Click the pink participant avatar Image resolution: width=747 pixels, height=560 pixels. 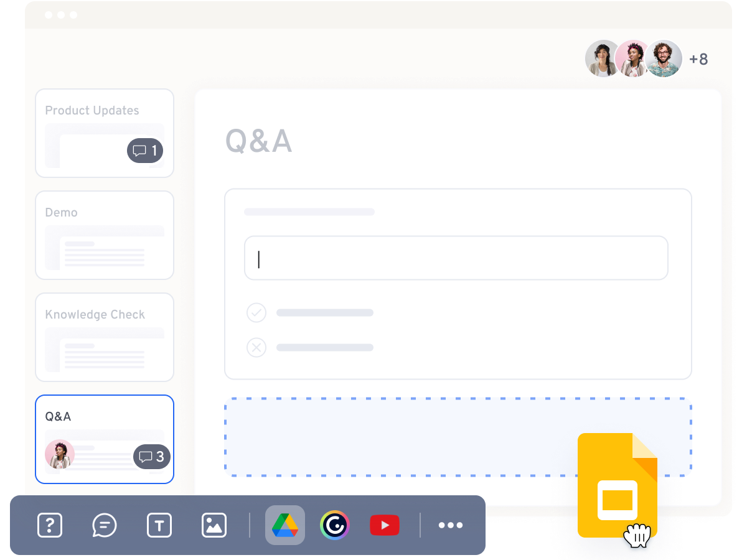tap(634, 58)
